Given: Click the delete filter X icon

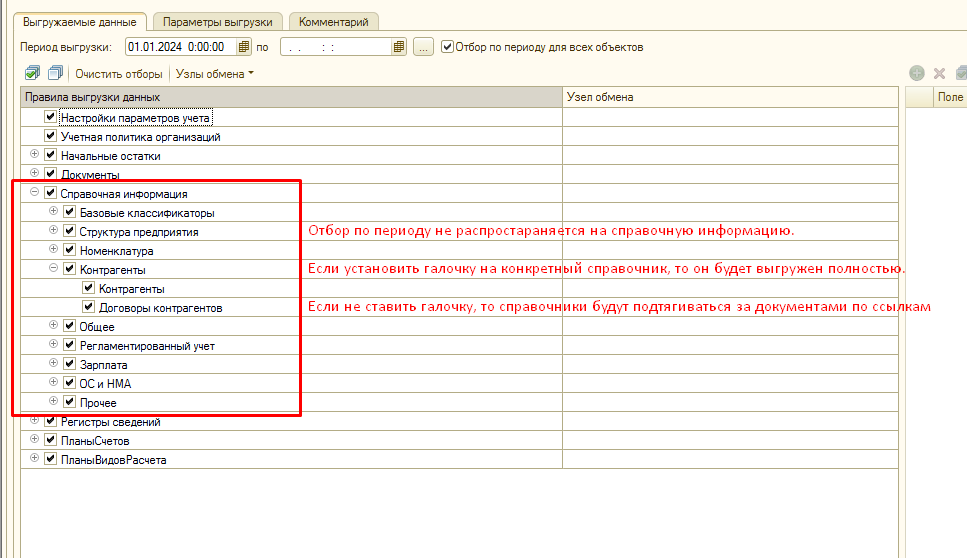Looking at the screenshot, I should (x=939, y=73).
